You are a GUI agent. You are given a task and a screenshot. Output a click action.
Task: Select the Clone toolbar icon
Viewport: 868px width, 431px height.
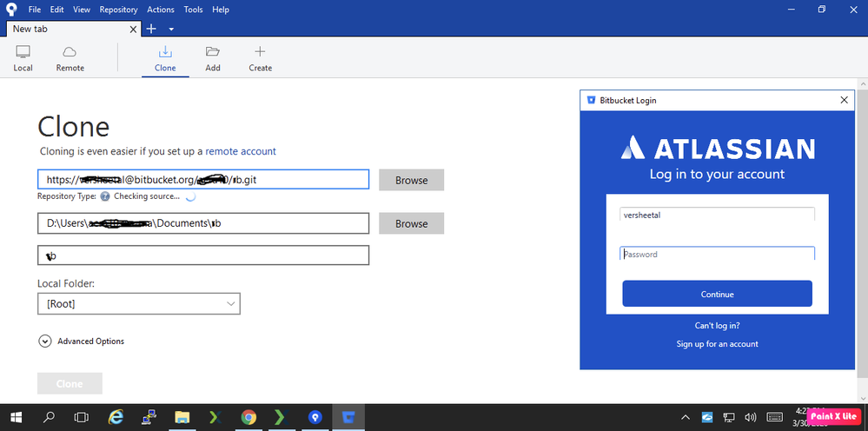(x=165, y=58)
